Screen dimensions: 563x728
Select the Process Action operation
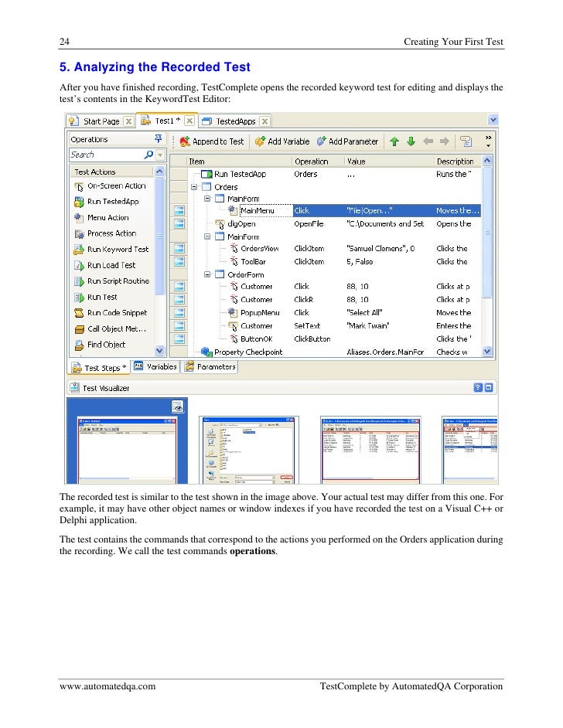click(105, 233)
